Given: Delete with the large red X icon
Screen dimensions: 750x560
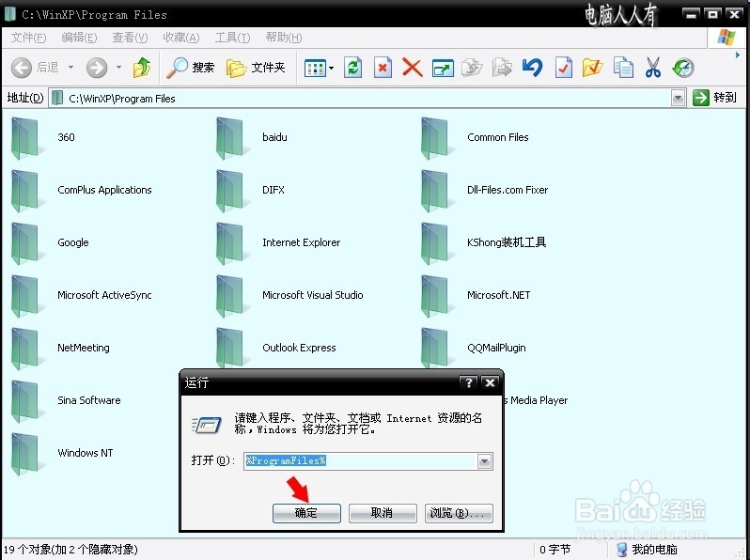Looking at the screenshot, I should click(x=413, y=68).
